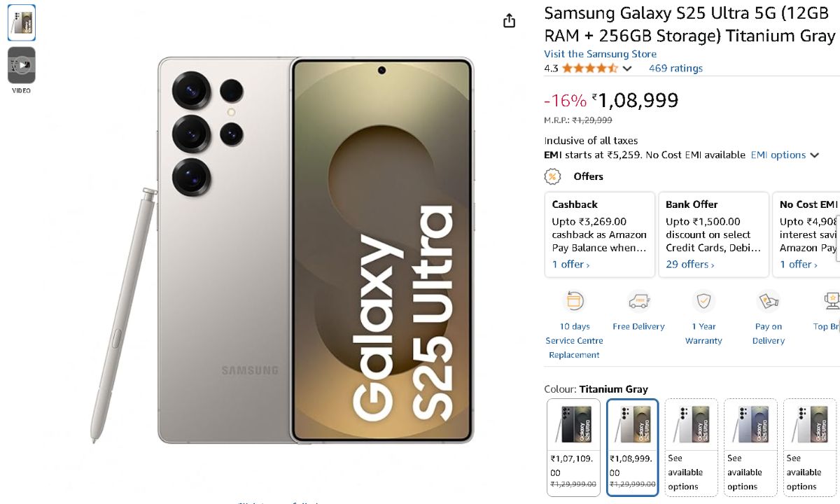Screen dimensions: 840x504
Task: Click the 10 days Service Centre Replacement icon
Action: tap(574, 302)
